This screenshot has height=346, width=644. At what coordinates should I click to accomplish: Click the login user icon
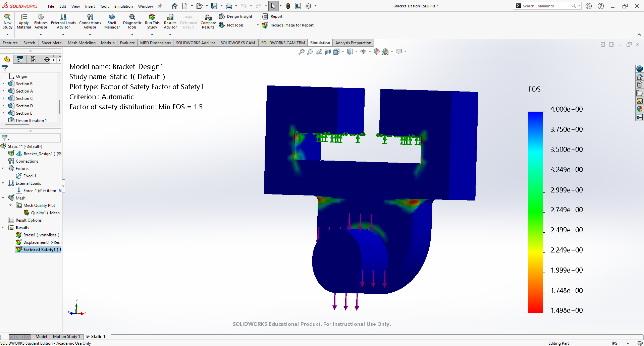pyautogui.click(x=589, y=6)
